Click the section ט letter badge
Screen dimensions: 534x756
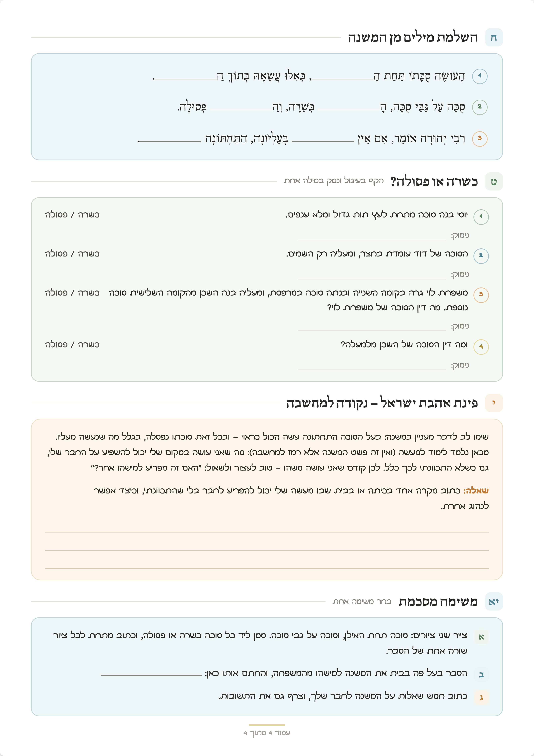(x=494, y=181)
